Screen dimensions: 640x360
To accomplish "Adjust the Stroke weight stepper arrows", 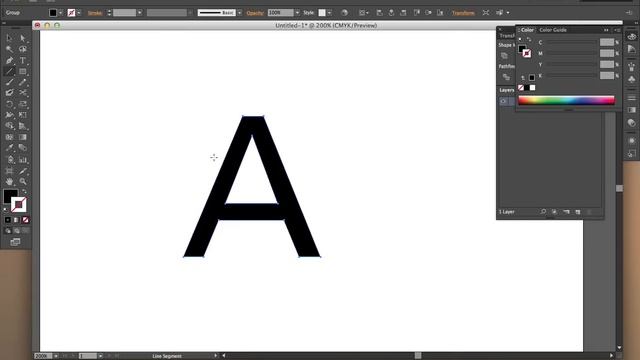I will tap(109, 13).
